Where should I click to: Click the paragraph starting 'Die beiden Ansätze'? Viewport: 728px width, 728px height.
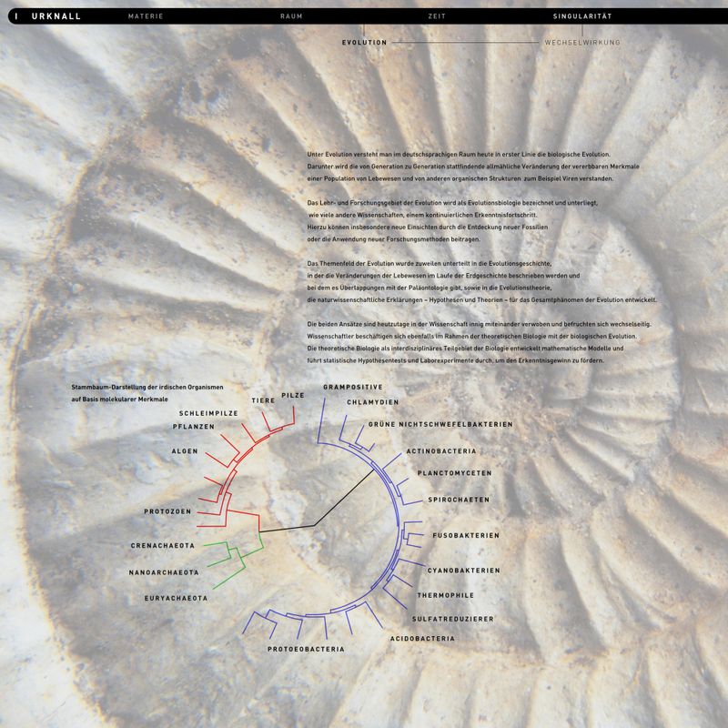pyautogui.click(x=480, y=342)
